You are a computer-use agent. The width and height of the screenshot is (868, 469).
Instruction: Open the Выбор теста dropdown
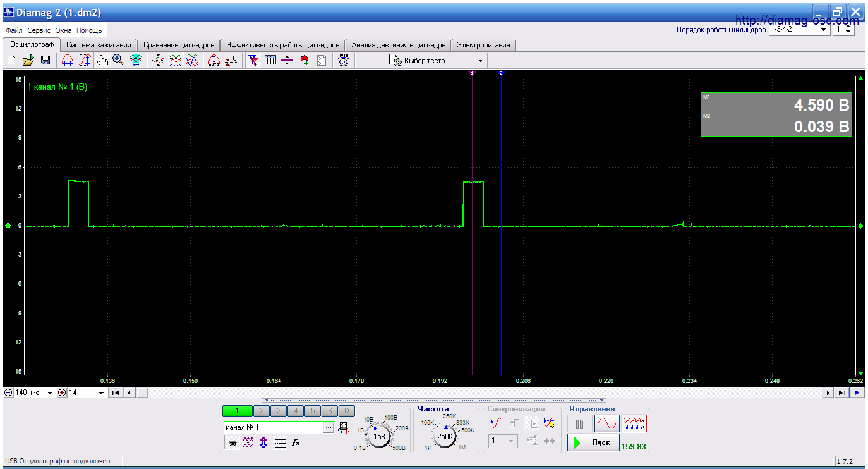pos(437,61)
